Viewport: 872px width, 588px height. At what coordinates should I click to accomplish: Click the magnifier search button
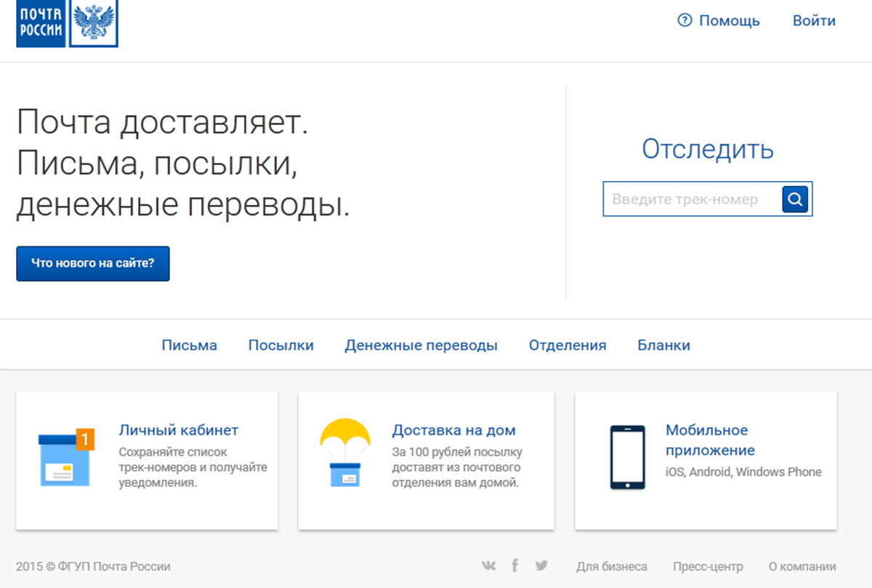tap(795, 199)
